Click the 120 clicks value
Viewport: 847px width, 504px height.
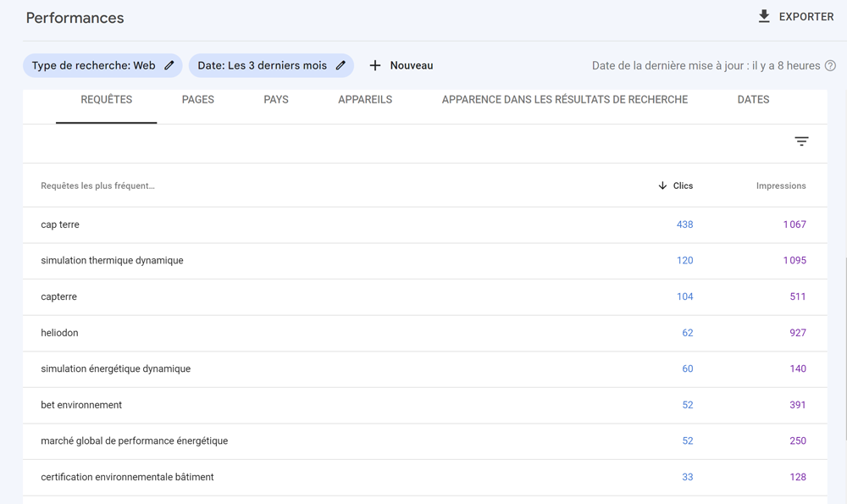tap(684, 260)
